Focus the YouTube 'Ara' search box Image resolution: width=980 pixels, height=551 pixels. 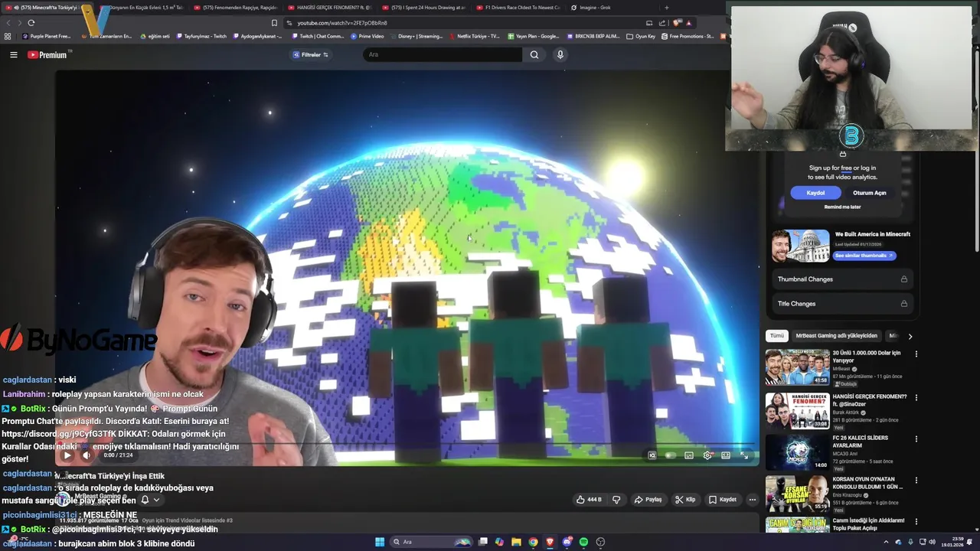click(x=443, y=54)
